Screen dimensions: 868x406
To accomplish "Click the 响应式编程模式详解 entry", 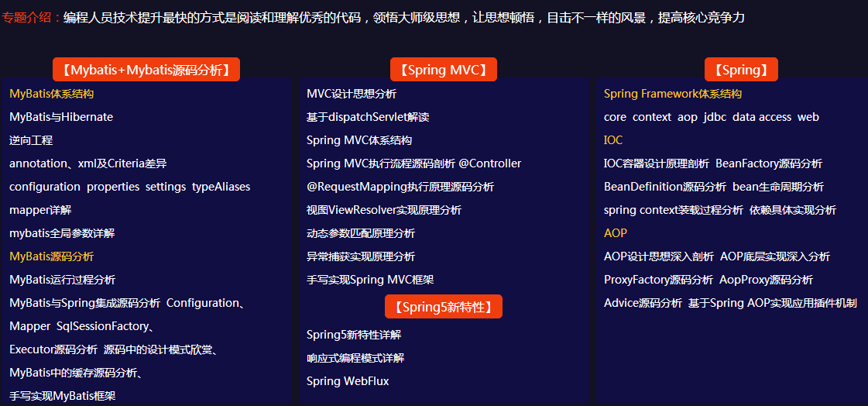I will point(355,359).
